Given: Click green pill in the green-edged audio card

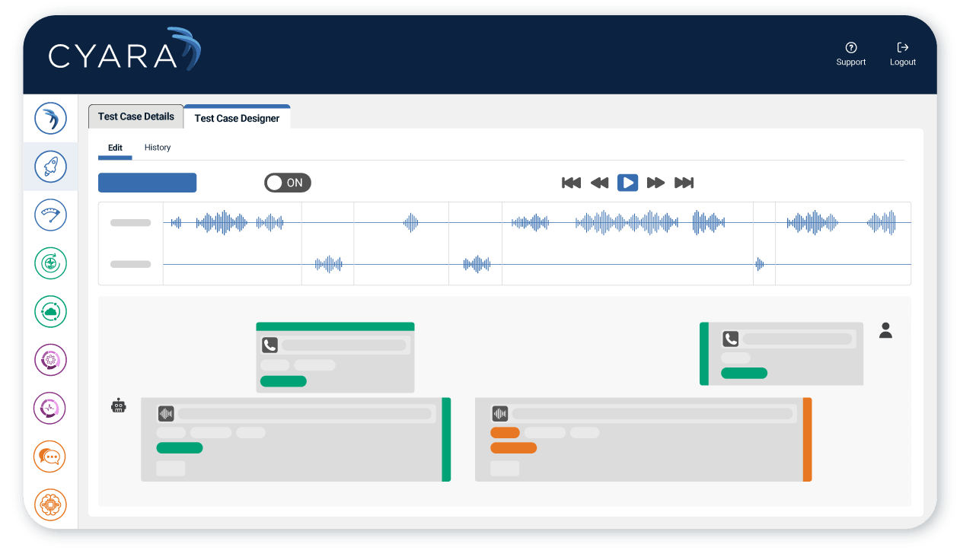Looking at the screenshot, I should pyautogui.click(x=180, y=448).
